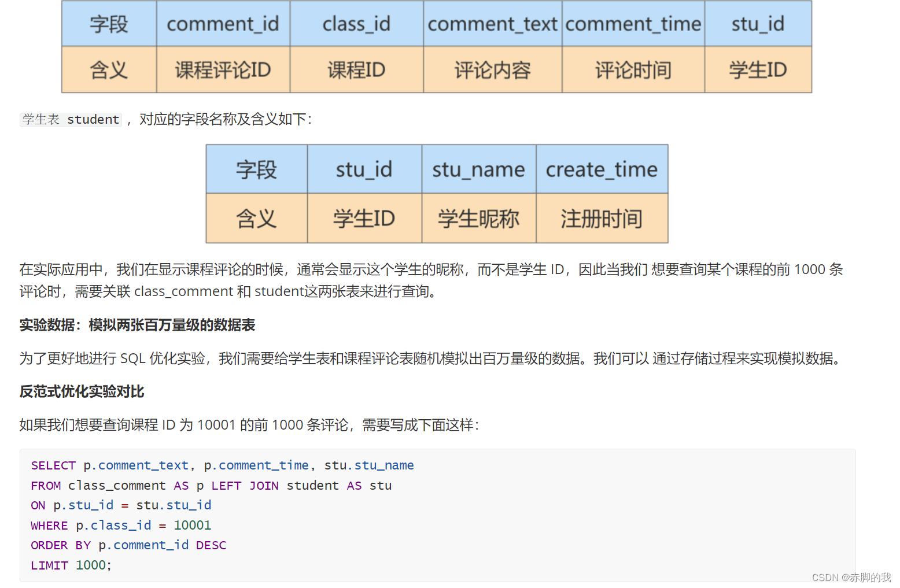Select the class_id header cell
Image resolution: width=900 pixels, height=588 pixels.
356,24
